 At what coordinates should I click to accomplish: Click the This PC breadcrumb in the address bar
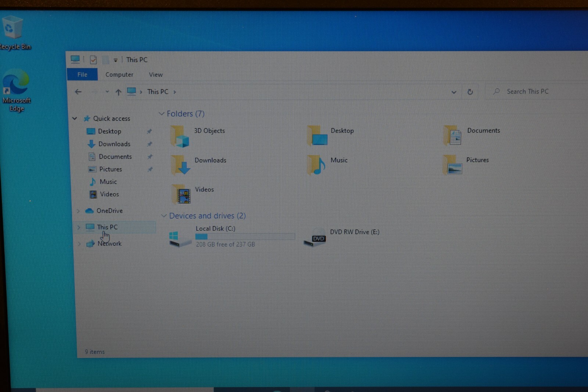tap(158, 92)
